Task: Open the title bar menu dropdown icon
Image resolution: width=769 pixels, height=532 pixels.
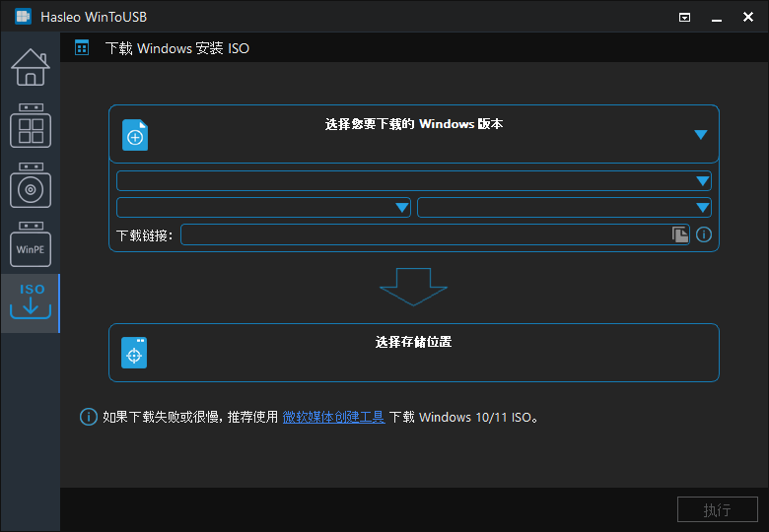Action: point(684,18)
